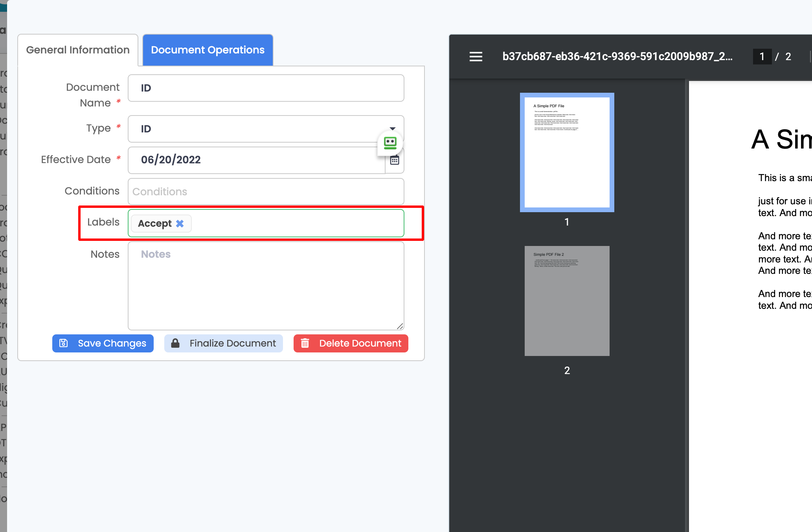Click the PDF page number box
The width and height of the screenshot is (812, 532).
762,57
